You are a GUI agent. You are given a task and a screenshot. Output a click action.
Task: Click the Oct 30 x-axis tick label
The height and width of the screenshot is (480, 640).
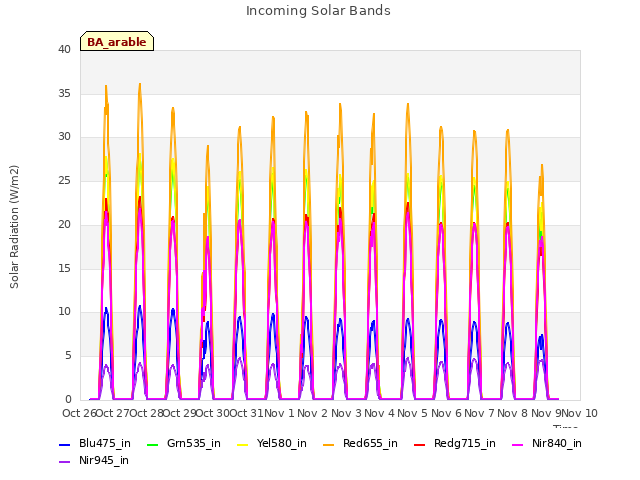213,413
